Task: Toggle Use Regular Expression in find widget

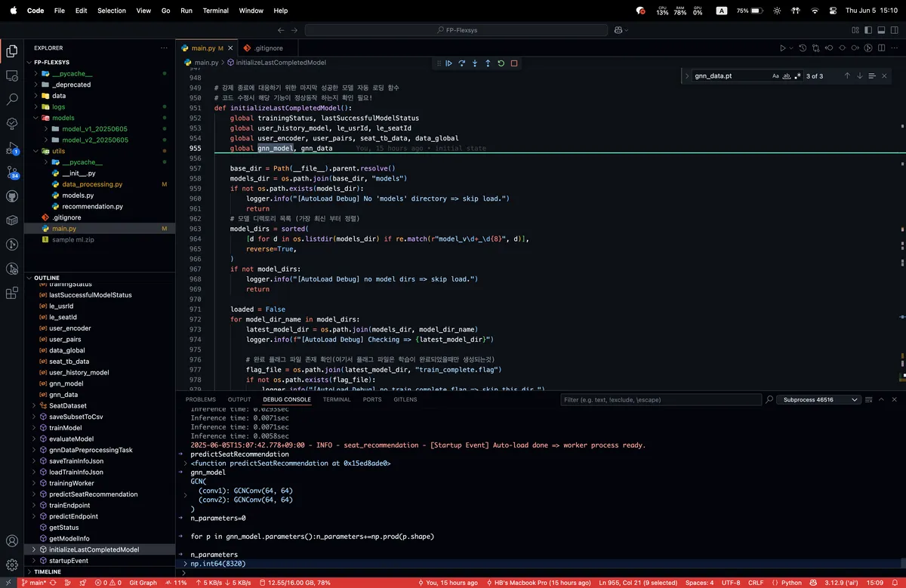Action: pyautogui.click(x=797, y=76)
